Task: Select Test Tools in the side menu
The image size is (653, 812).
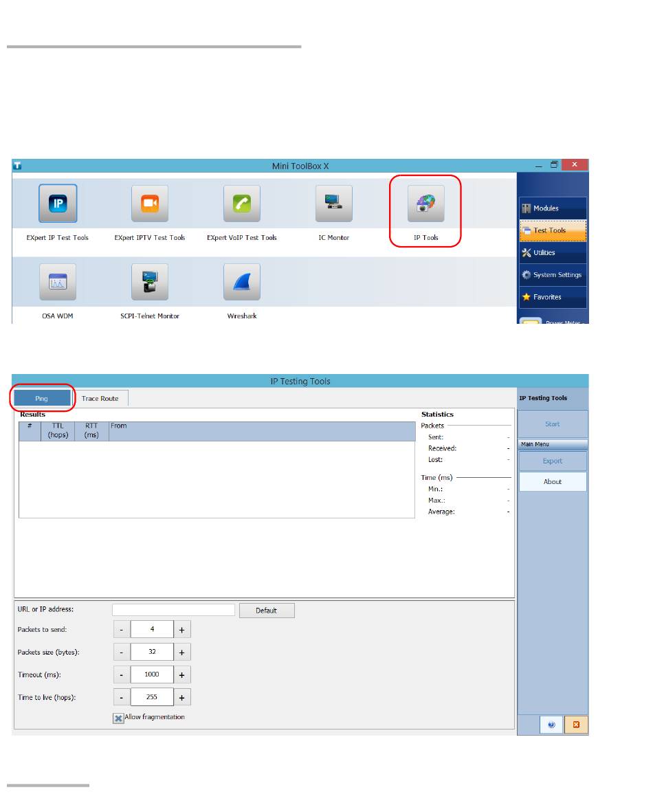Action: pyautogui.click(x=553, y=230)
